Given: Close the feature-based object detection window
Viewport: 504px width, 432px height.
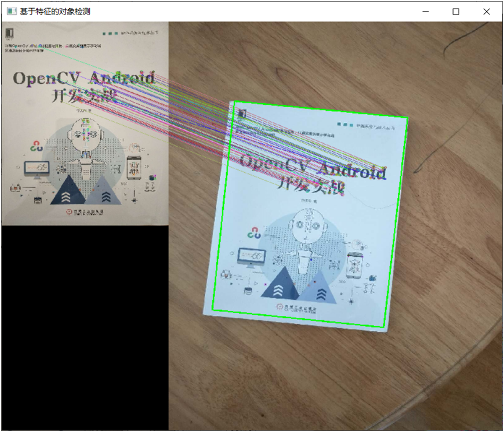Looking at the screenshot, I should [487, 12].
